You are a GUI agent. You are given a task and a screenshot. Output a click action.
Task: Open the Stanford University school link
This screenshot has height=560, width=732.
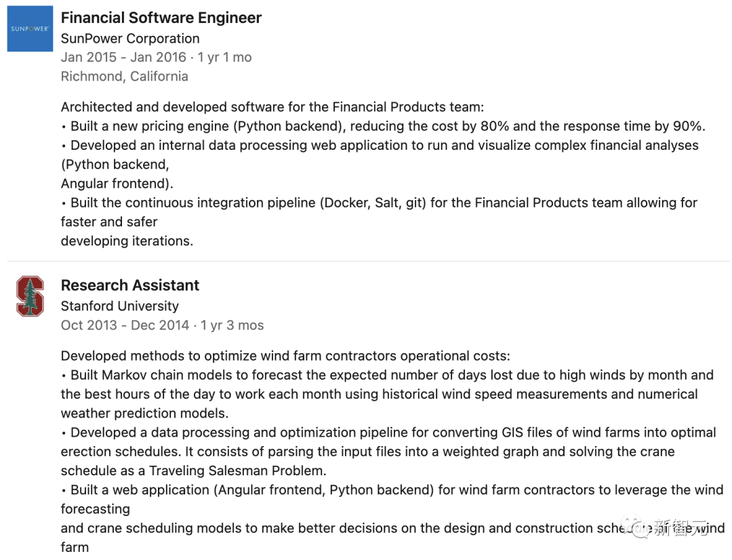pyautogui.click(x=120, y=306)
